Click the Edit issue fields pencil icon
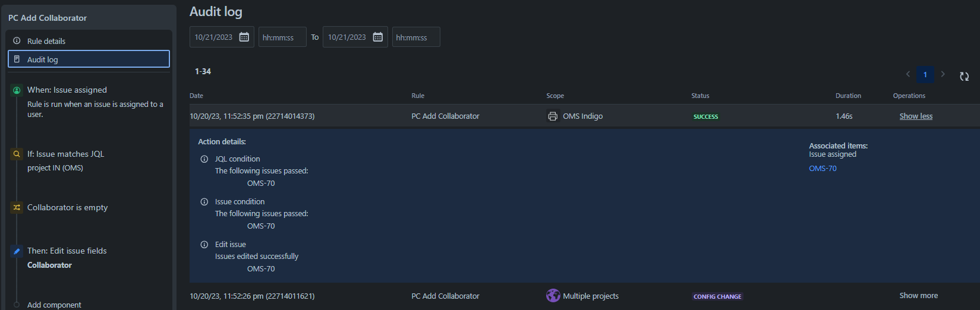 coord(17,251)
